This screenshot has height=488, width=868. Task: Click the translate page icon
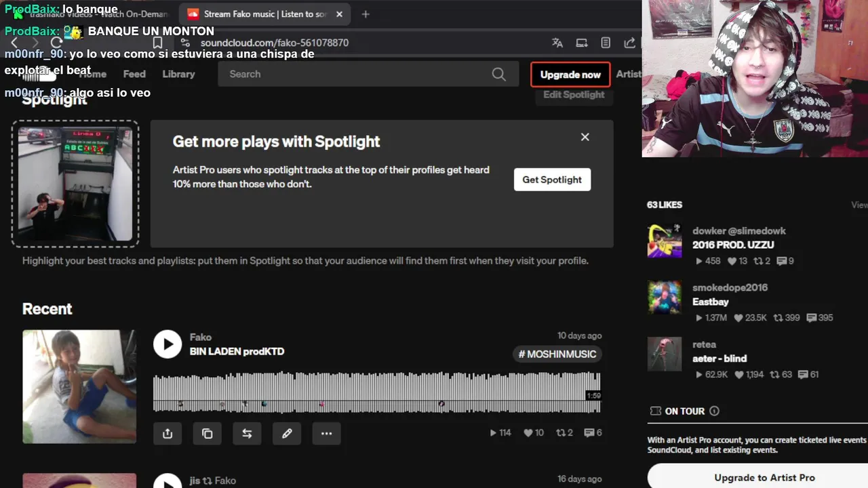tap(557, 43)
